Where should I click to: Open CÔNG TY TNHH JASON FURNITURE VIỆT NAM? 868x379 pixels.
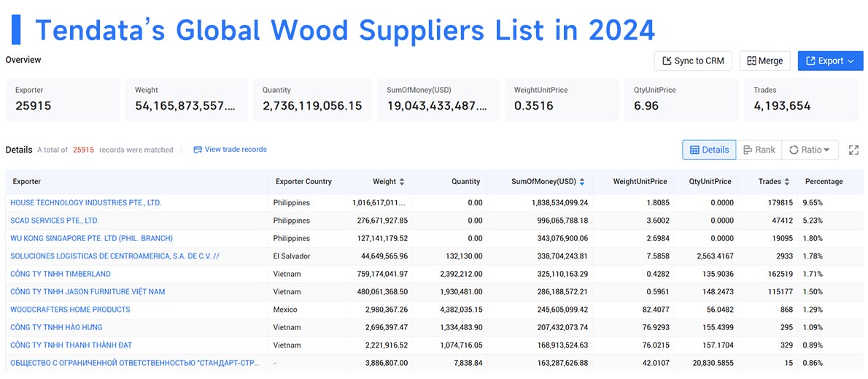88,291
